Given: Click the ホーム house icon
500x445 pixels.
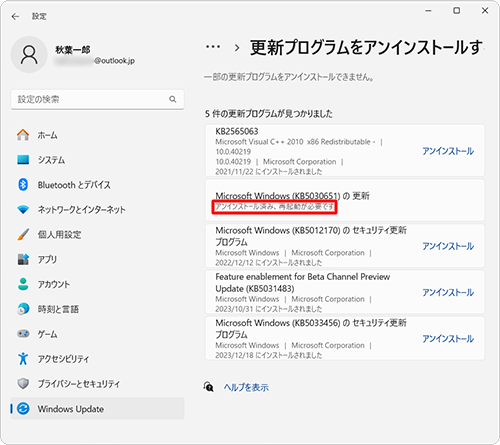Looking at the screenshot, I should tap(23, 135).
